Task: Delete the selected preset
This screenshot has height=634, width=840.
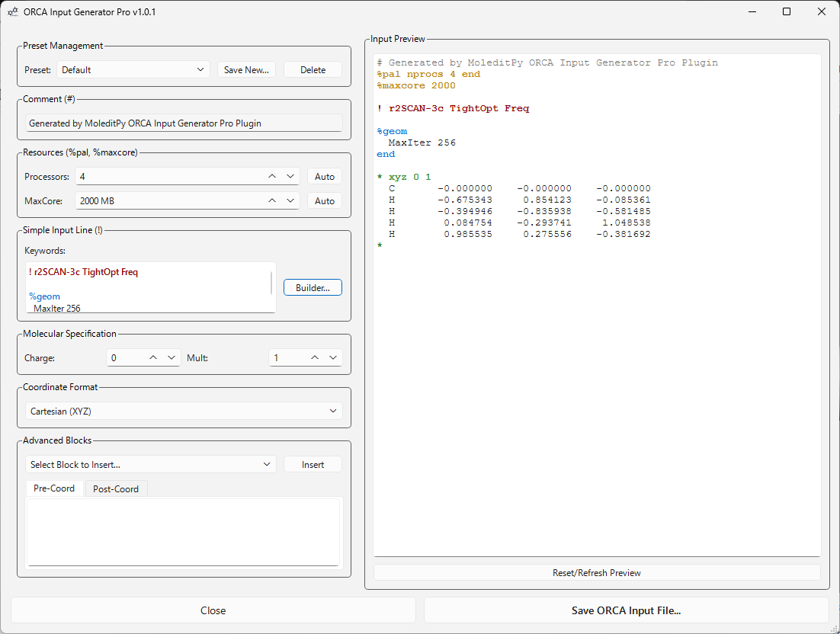Action: coord(313,69)
